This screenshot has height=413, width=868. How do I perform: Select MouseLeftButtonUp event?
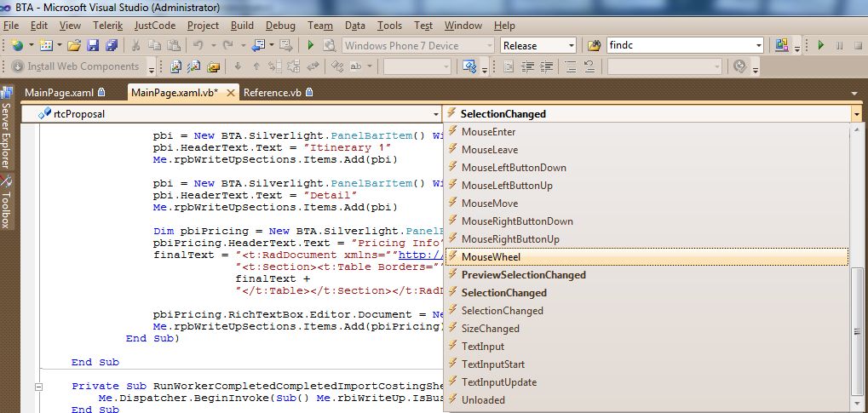[x=647, y=186]
